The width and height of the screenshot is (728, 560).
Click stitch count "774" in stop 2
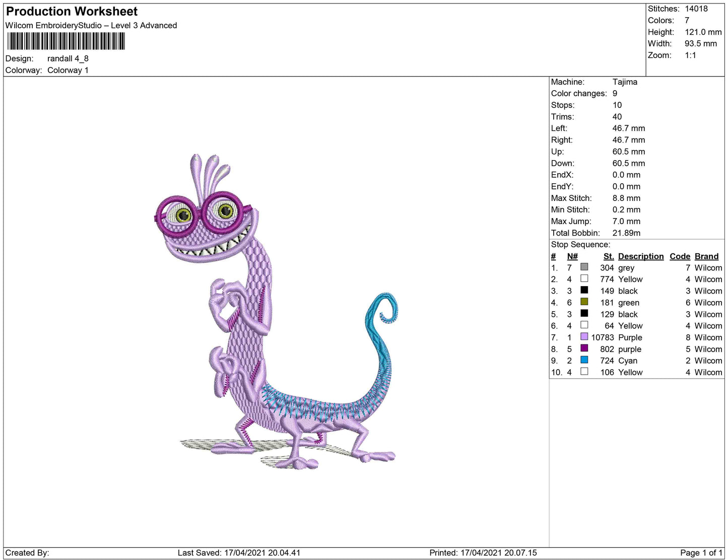coord(607,279)
